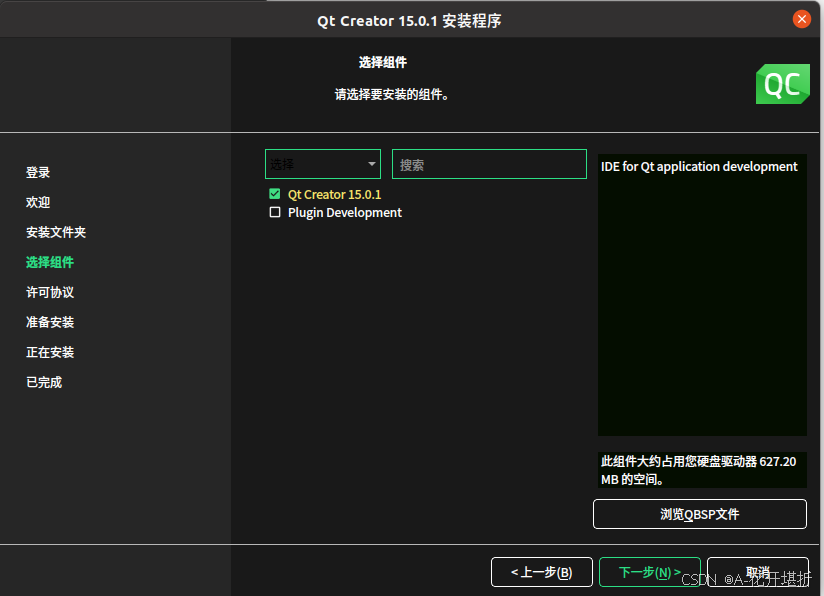Click the 选择组件 step in sidebar
Image resolution: width=824 pixels, height=596 pixels.
point(50,262)
